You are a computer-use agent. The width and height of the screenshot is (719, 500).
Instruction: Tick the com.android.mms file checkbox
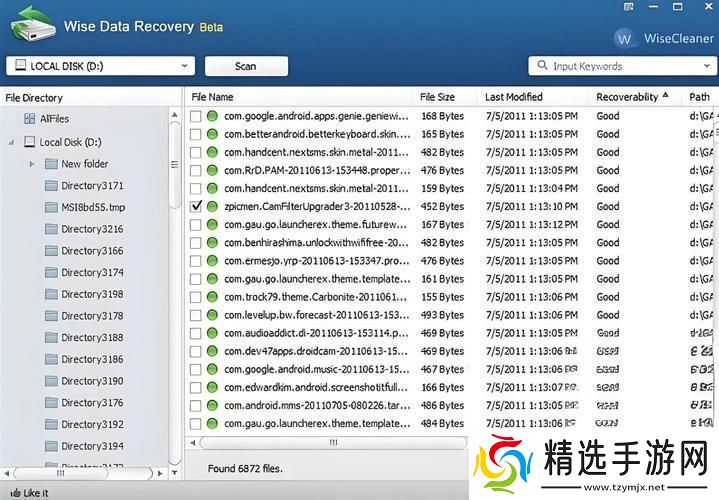tap(196, 406)
